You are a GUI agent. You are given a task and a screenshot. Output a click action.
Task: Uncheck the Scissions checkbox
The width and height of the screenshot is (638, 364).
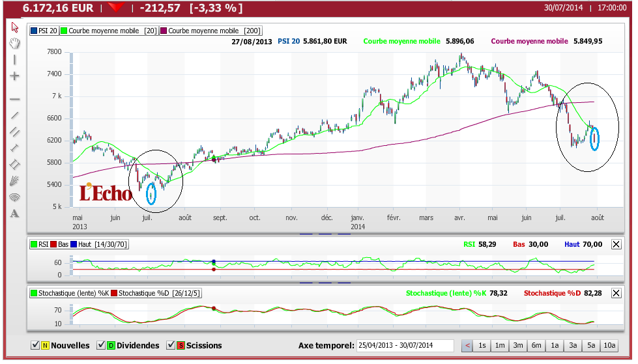tap(171, 345)
